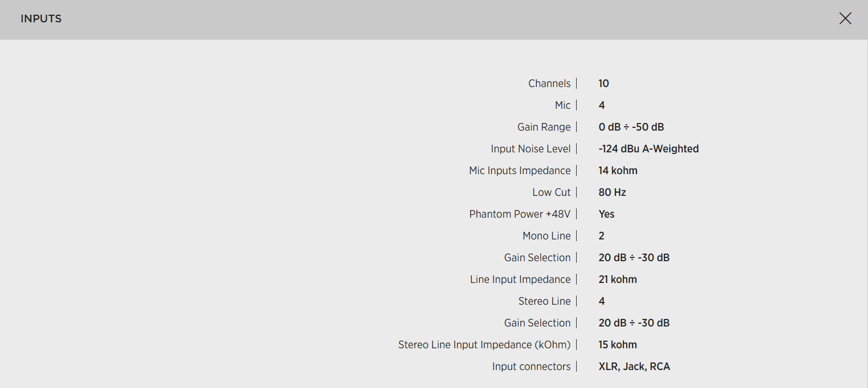Click the Mono Line label
Screen dimensions: 868x388
pos(546,236)
